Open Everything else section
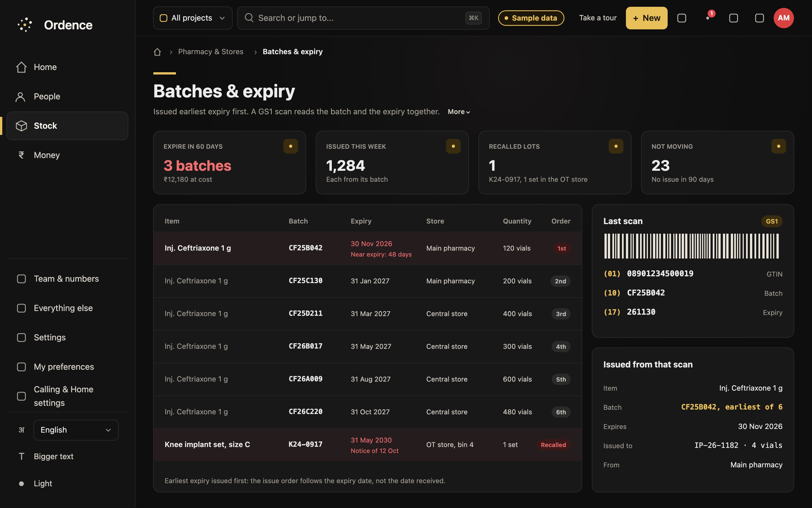This screenshot has height=508, width=812. tap(67, 308)
